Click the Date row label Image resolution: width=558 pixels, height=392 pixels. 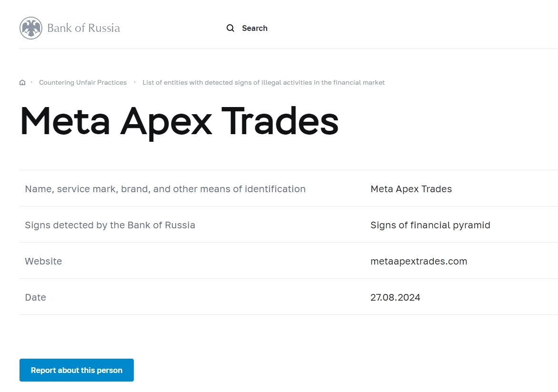click(x=35, y=297)
